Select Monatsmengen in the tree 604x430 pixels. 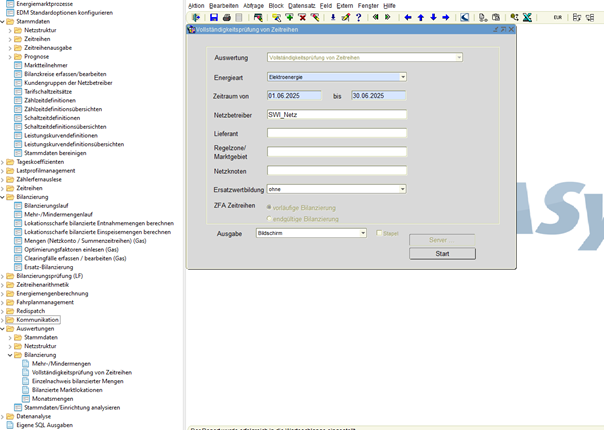point(52,399)
